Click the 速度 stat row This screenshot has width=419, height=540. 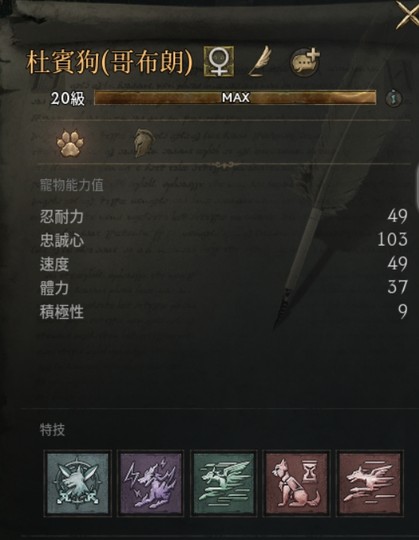point(224,264)
